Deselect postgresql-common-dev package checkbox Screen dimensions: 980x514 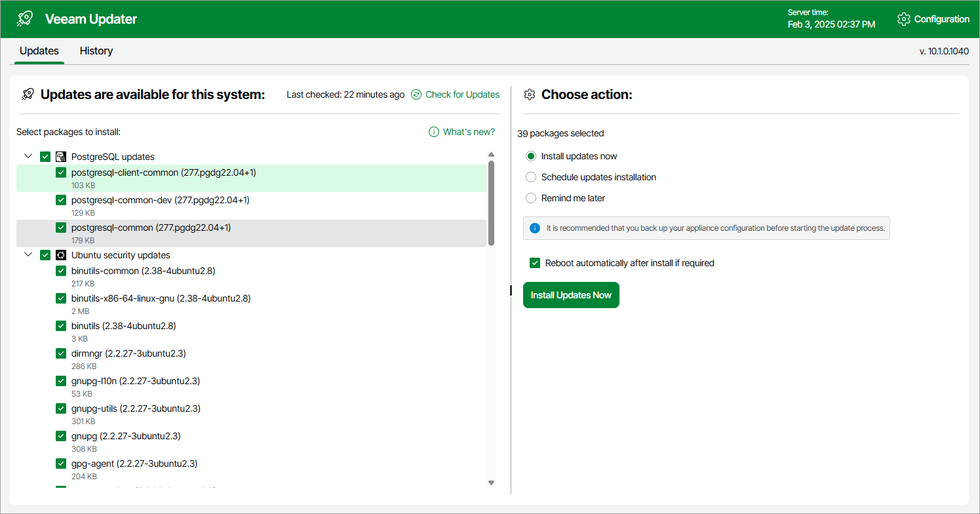61,200
